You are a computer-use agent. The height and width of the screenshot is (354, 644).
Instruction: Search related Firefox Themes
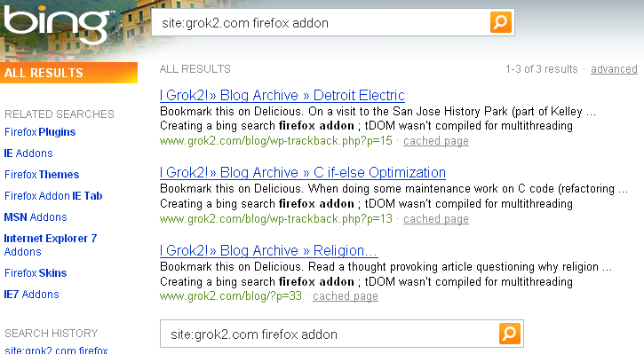pos(42,175)
